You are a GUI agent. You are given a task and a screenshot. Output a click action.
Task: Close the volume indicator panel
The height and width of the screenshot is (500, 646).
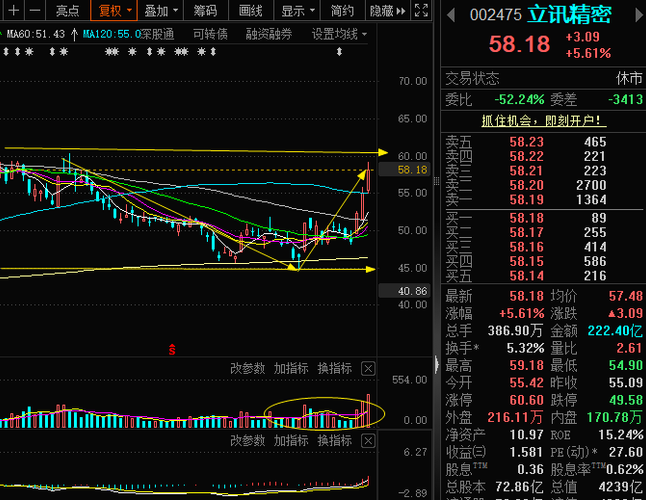click(368, 369)
